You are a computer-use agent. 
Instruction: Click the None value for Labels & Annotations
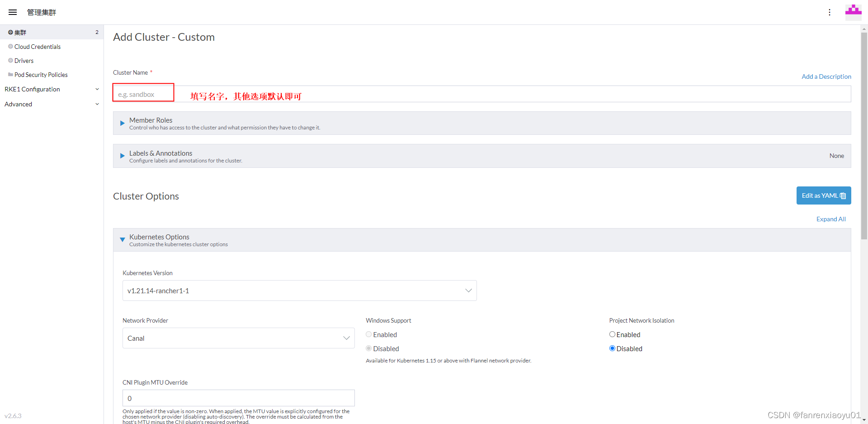(x=837, y=156)
